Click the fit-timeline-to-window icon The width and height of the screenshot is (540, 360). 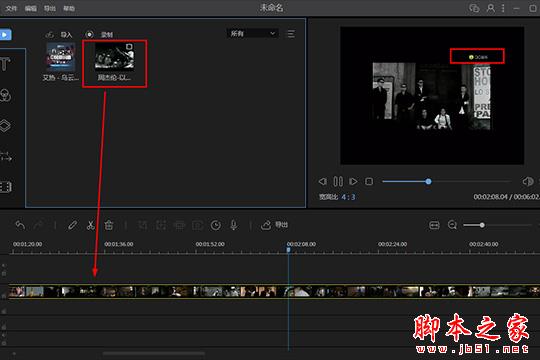click(x=434, y=225)
